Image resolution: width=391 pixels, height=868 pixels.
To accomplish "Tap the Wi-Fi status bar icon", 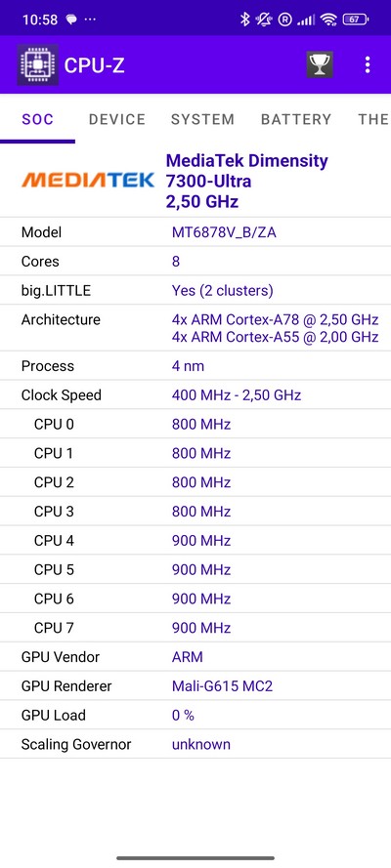I will [x=329, y=20].
